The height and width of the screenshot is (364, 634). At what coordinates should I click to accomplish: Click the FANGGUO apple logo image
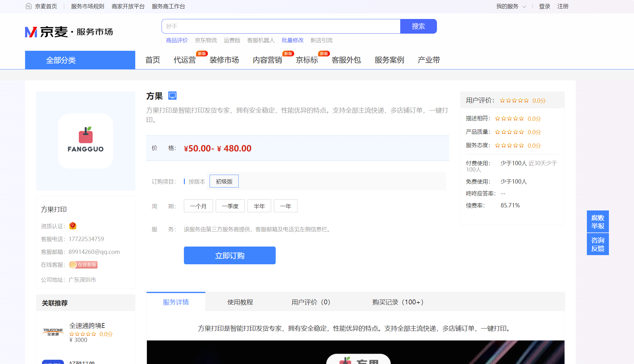86,141
